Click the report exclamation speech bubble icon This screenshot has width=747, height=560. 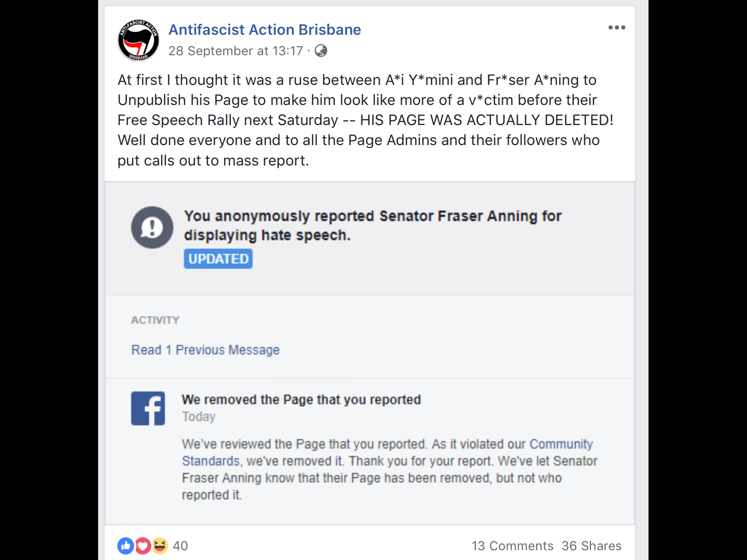pos(152,227)
